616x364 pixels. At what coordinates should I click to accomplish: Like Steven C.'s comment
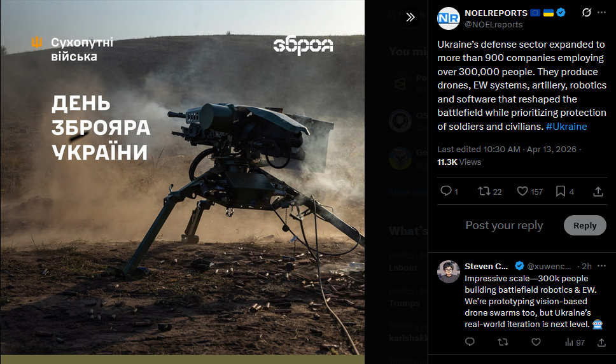[536, 342]
